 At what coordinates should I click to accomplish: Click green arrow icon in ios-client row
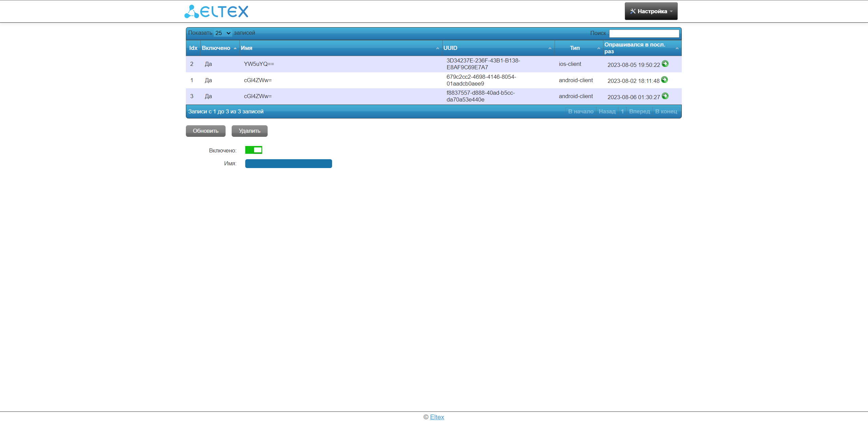(x=665, y=63)
